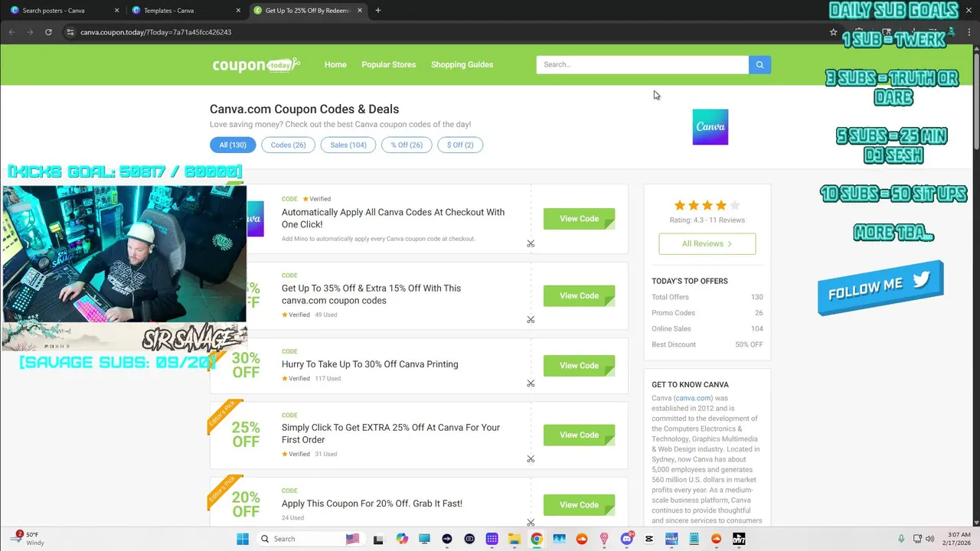Click the 'Canva.com Coupon Codes & Deals' heading

(x=304, y=109)
